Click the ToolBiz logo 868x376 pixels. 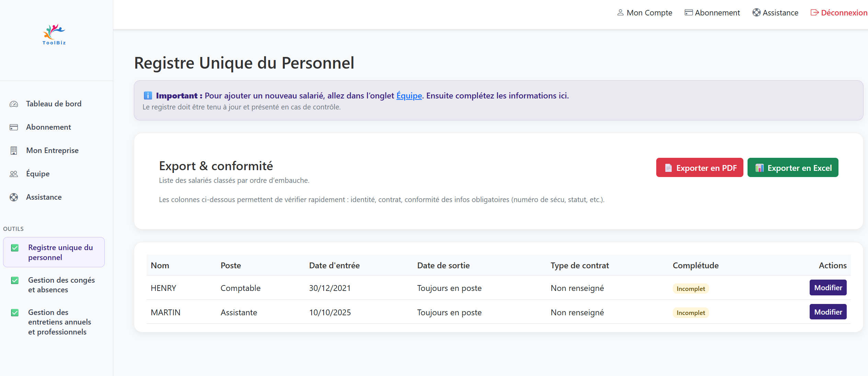pos(54,34)
